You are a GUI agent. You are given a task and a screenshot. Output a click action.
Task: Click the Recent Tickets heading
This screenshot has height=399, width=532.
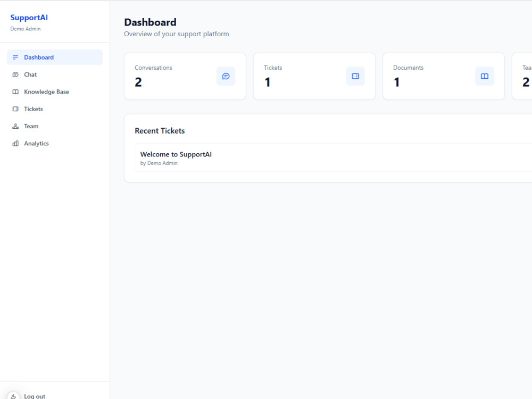tap(160, 131)
